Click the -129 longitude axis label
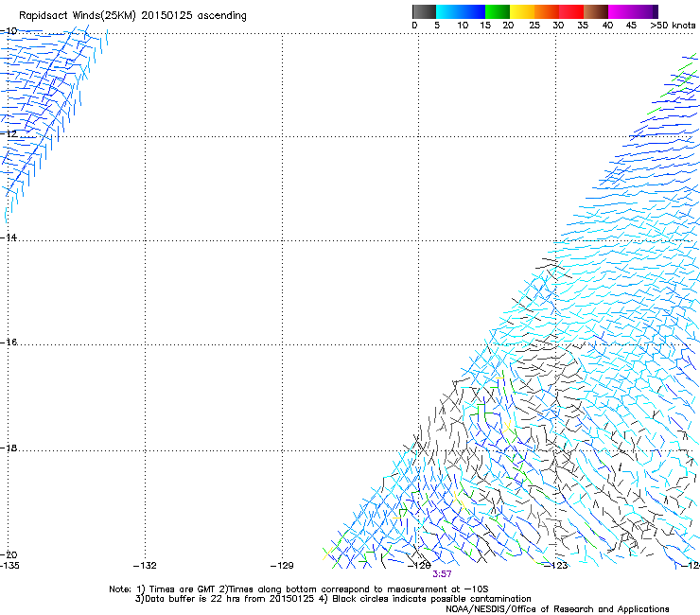 coord(282,566)
